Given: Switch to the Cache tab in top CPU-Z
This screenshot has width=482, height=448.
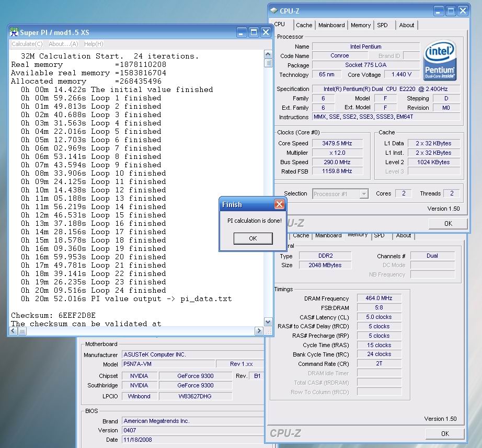Looking at the screenshot, I should tap(304, 25).
